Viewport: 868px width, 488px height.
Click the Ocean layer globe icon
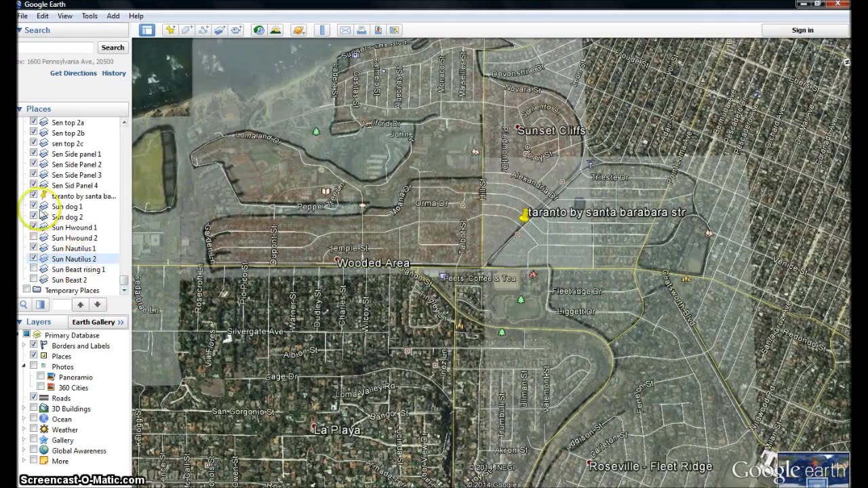tap(43, 419)
